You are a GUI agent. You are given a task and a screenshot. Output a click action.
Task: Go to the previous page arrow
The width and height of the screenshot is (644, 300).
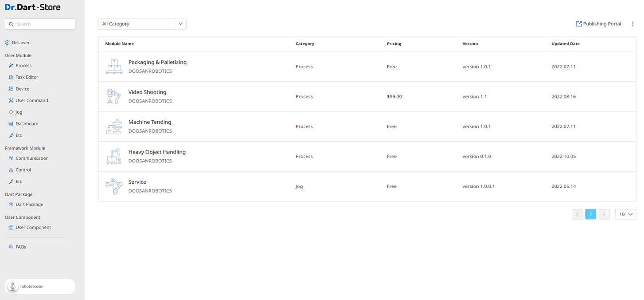coord(577,214)
